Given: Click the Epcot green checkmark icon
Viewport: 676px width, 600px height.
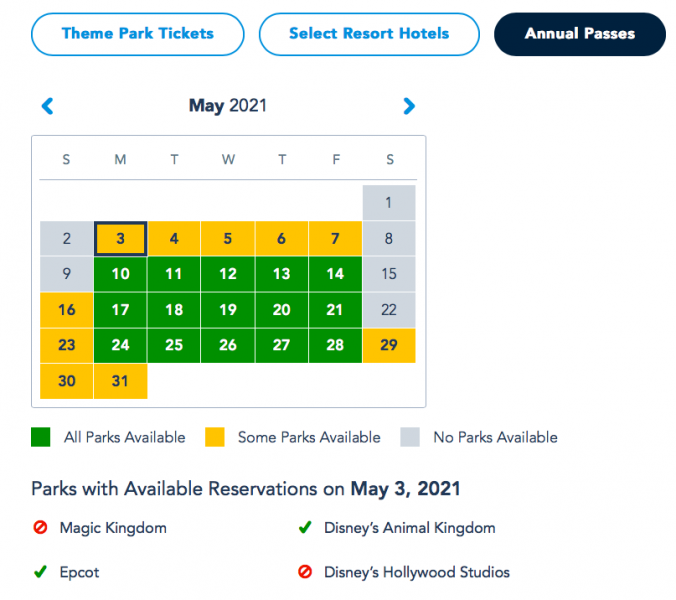Looking at the screenshot, I should (x=40, y=573).
